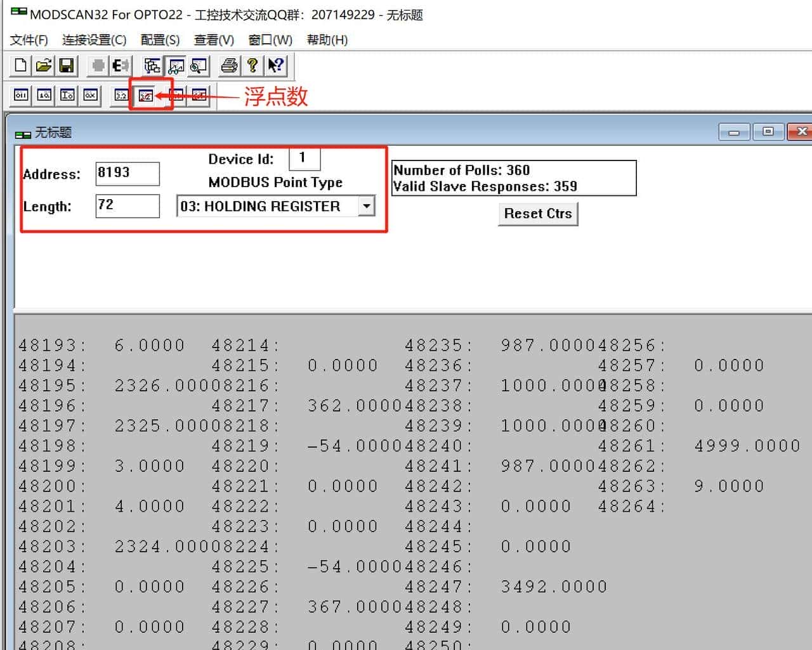Screen dimensions: 812x650
Task: Open the print function
Action: tap(229, 65)
